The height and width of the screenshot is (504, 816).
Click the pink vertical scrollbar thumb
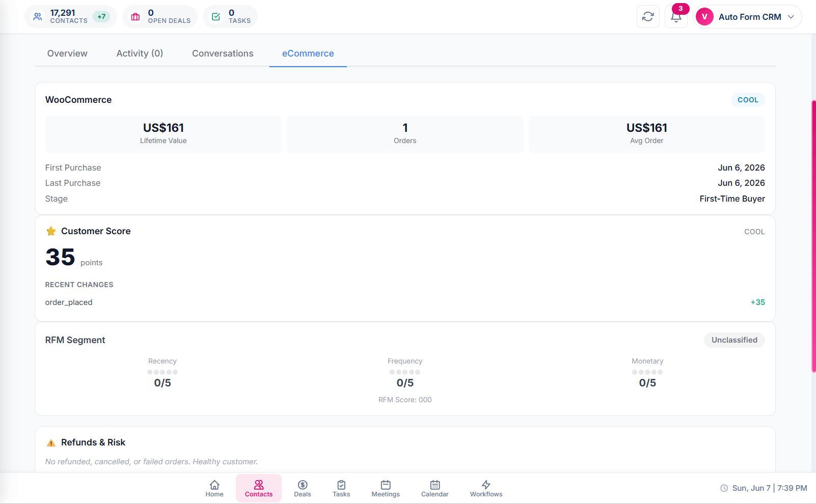pyautogui.click(x=813, y=236)
